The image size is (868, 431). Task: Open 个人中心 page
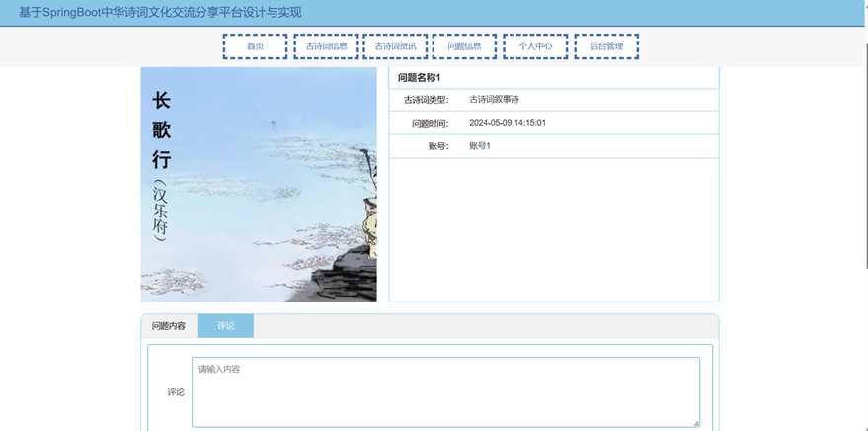coord(535,46)
